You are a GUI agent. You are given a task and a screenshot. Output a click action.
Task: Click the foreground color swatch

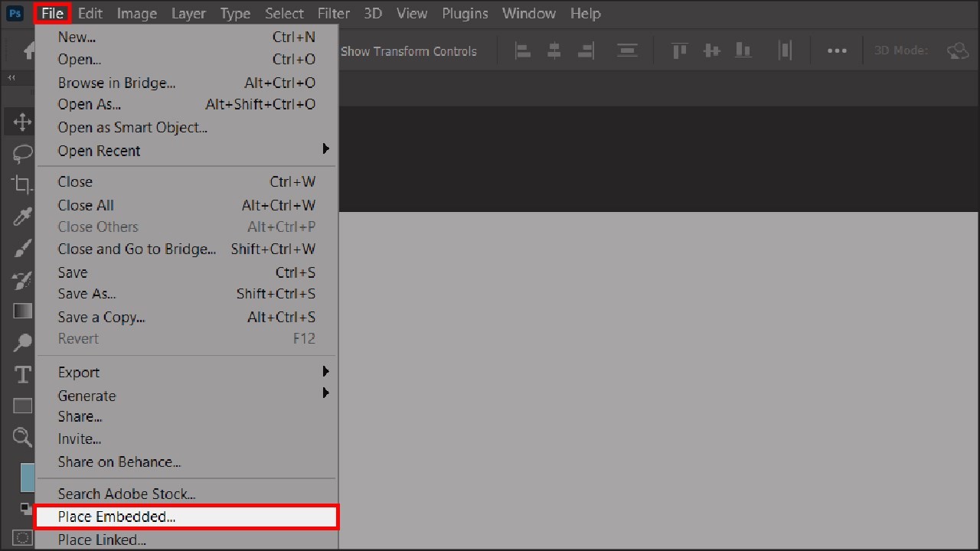click(28, 477)
